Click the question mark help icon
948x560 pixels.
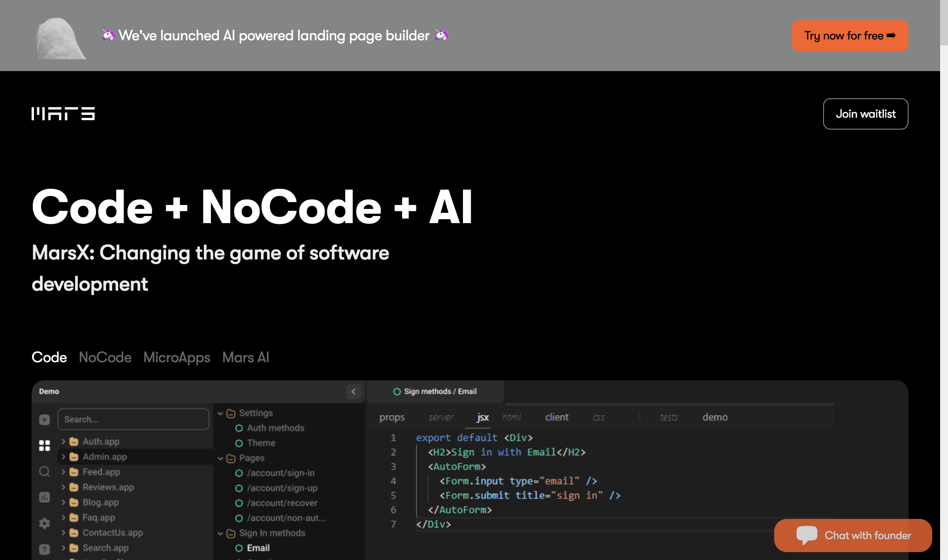tap(45, 549)
